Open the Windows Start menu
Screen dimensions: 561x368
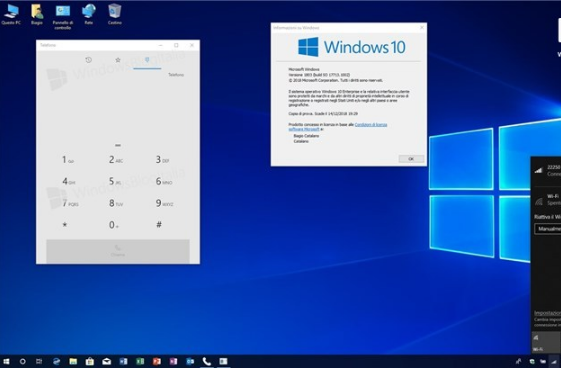click(x=6, y=362)
